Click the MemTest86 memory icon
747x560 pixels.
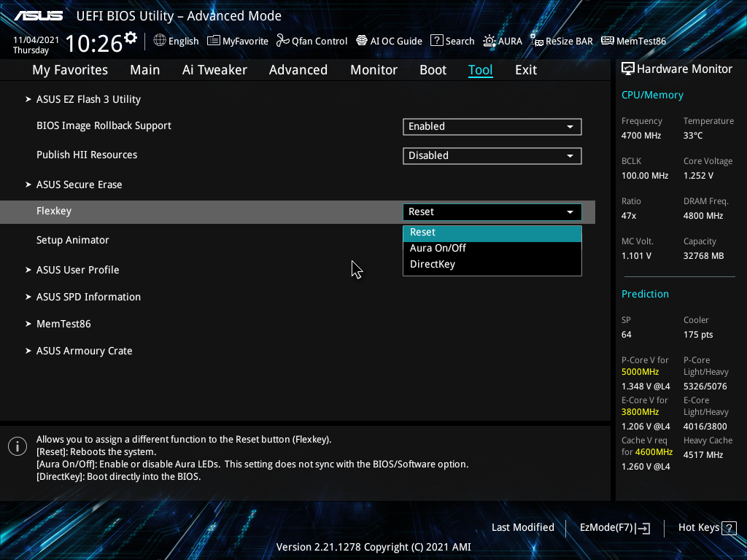(608, 41)
